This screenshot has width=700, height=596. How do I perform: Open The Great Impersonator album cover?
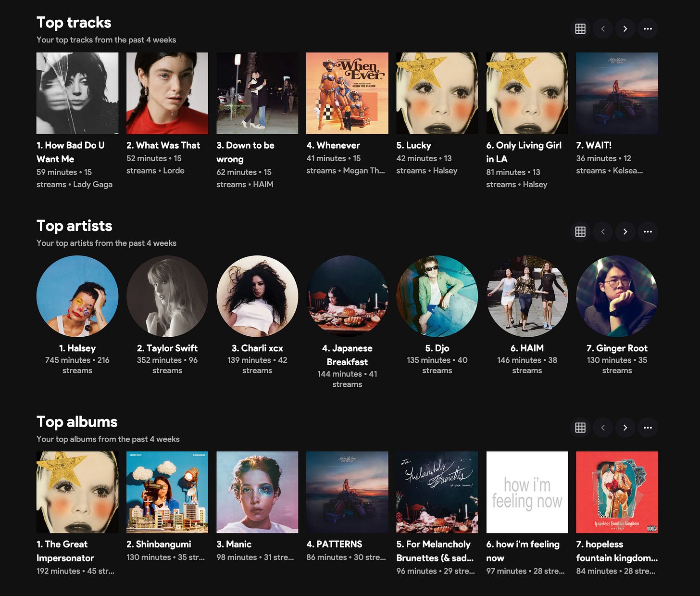point(77,492)
